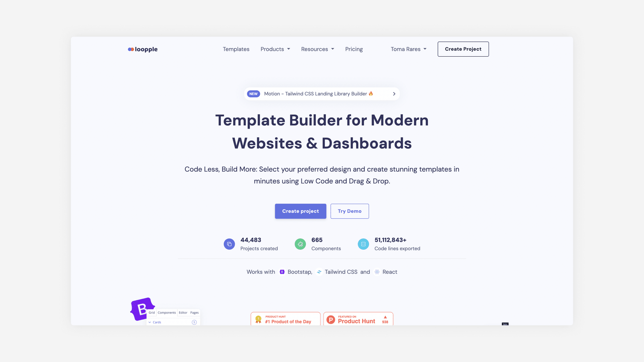Click the NEW Motion announcement banner
644x362 pixels.
[x=322, y=93]
